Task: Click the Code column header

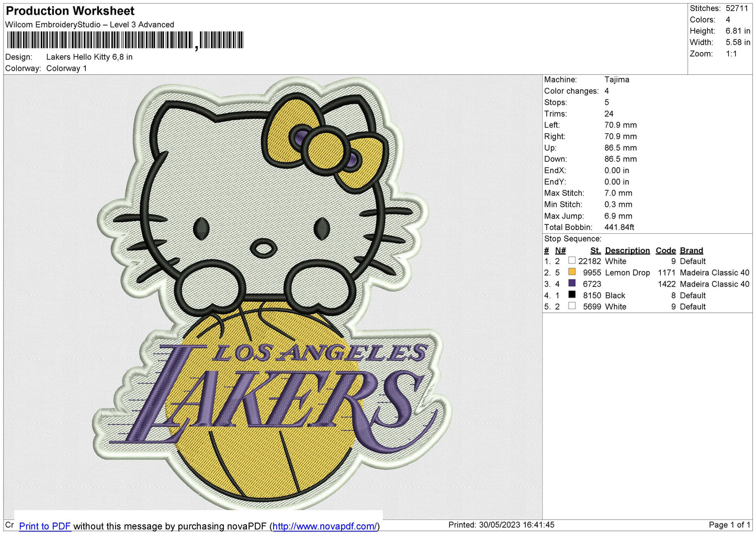Action: click(x=665, y=251)
